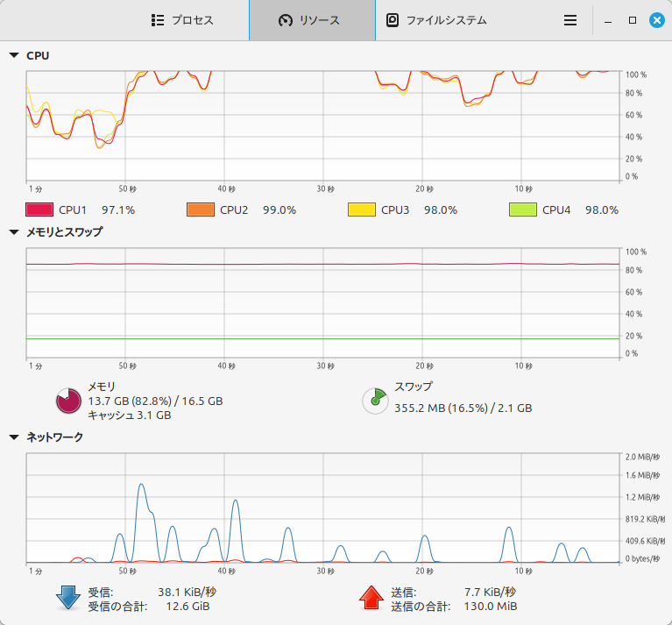Minimize the system monitor window
This screenshot has height=625, width=672.
point(607,20)
